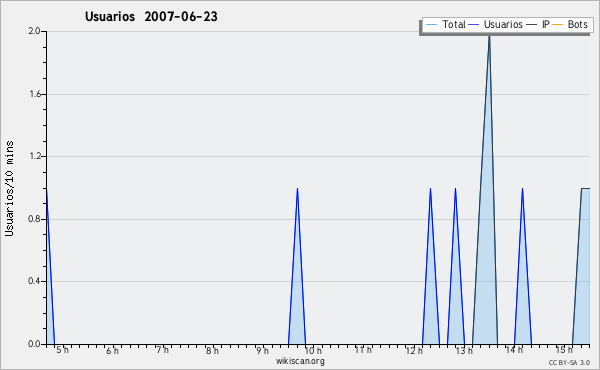The height and width of the screenshot is (370, 600).
Task: Click the '13 h' x-axis label
Action: tap(464, 350)
